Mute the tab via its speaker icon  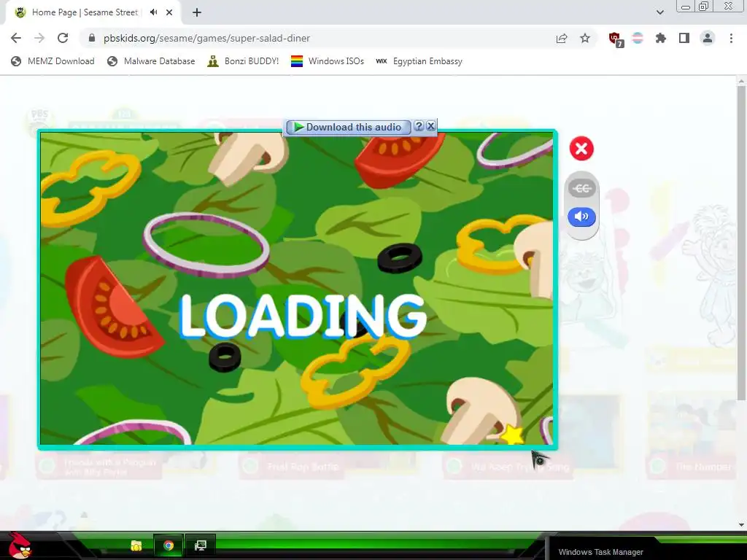(x=153, y=12)
